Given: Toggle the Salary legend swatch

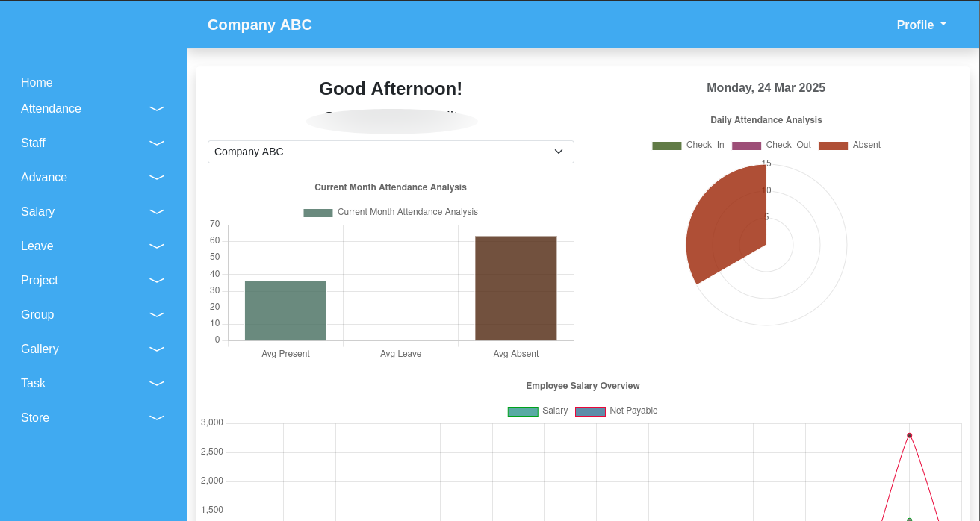Looking at the screenshot, I should 523,411.
